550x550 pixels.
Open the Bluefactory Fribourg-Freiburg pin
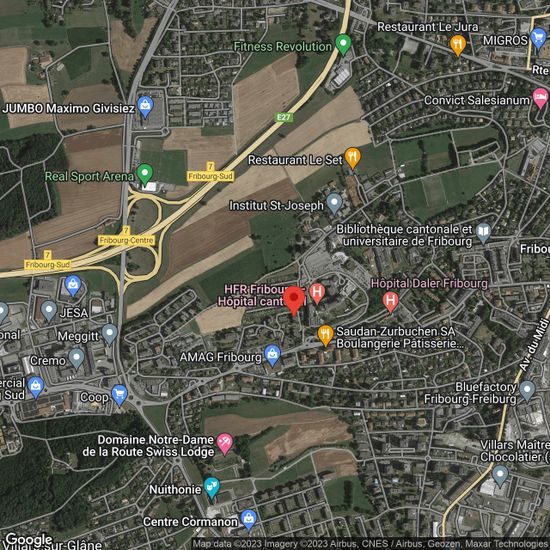click(x=527, y=391)
